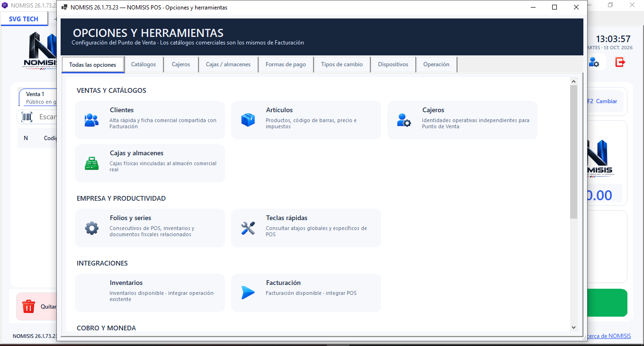Click the barcode scanner icon in background window
The height and width of the screenshot is (346, 644).
(x=27, y=117)
